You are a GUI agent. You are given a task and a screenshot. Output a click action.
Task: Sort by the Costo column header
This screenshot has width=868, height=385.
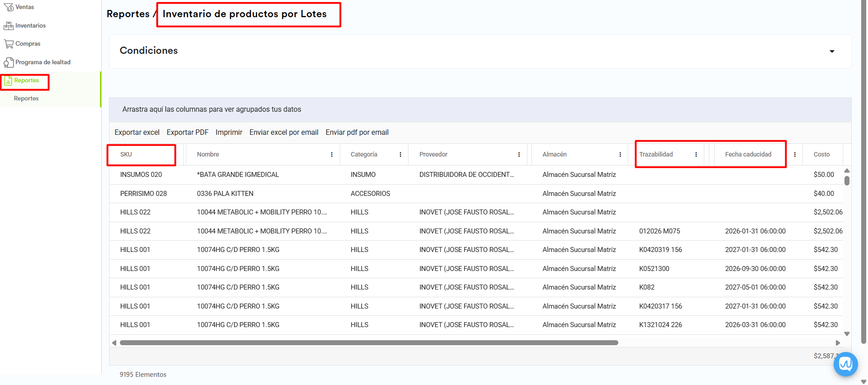(821, 155)
